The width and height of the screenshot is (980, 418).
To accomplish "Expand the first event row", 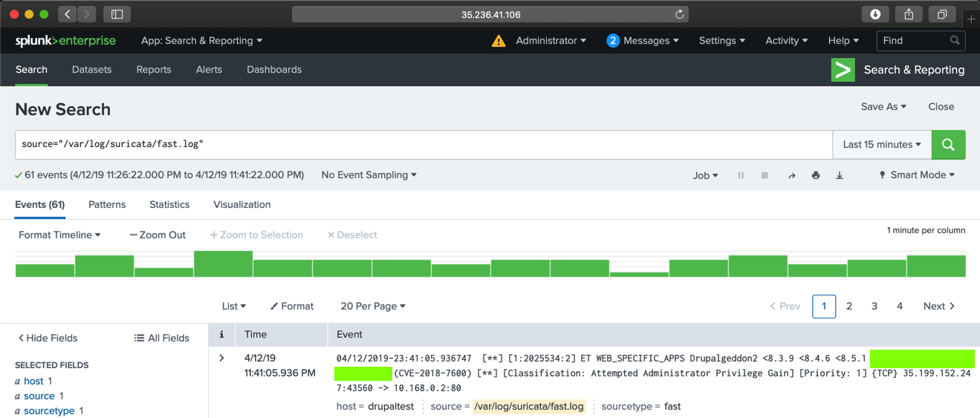I will [x=221, y=358].
